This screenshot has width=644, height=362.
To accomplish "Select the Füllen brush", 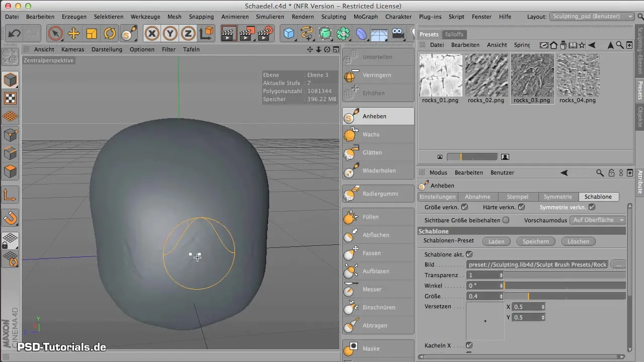I will pyautogui.click(x=378, y=217).
